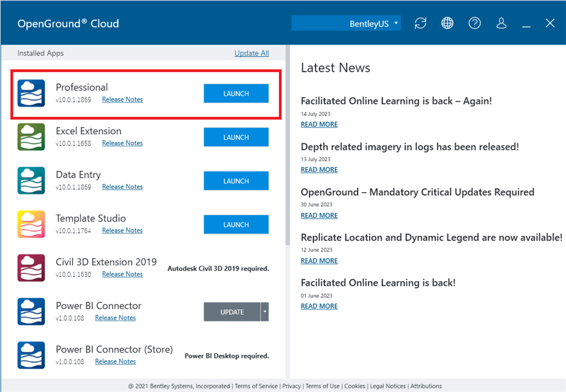
Task: Launch Template Studio
Action: tap(236, 225)
